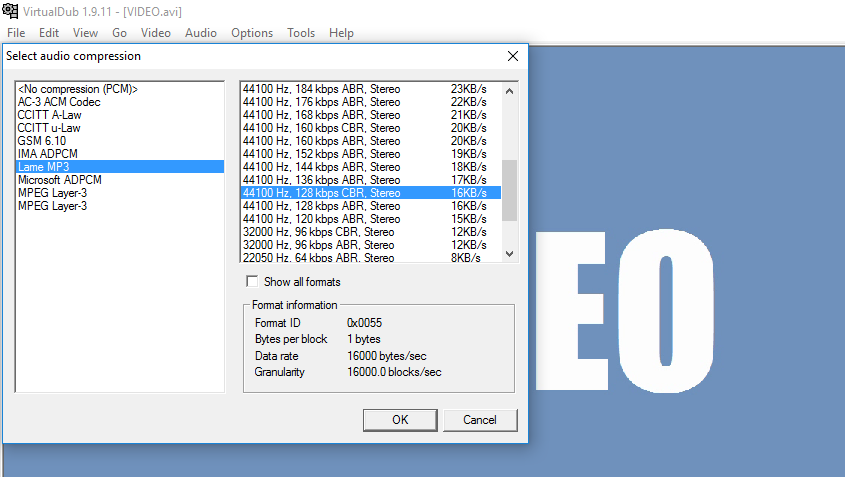Click format list scroll down arrow
The height and width of the screenshot is (477, 845).
coord(509,254)
